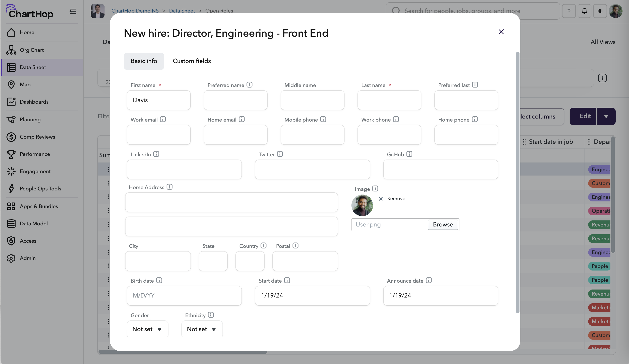
Task: Collapse the sidebar with the collapse icon
Action: pos(73,11)
